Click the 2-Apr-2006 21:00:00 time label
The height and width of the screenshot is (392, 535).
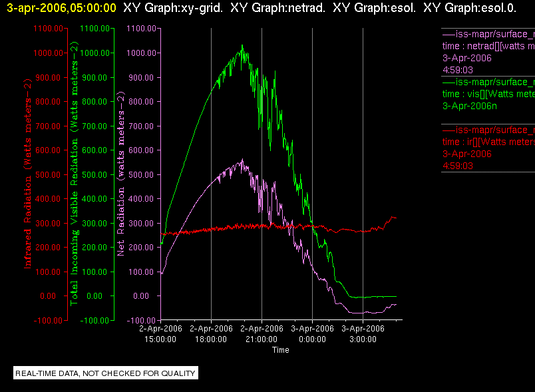tap(262, 333)
